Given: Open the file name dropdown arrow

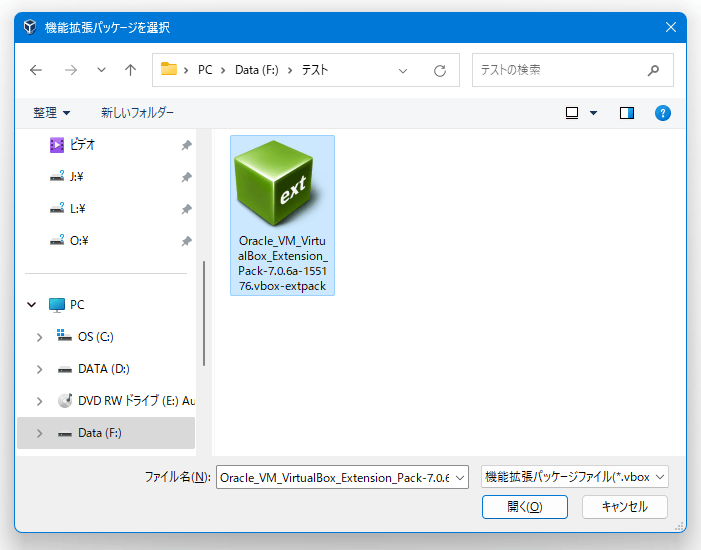Looking at the screenshot, I should tap(460, 478).
